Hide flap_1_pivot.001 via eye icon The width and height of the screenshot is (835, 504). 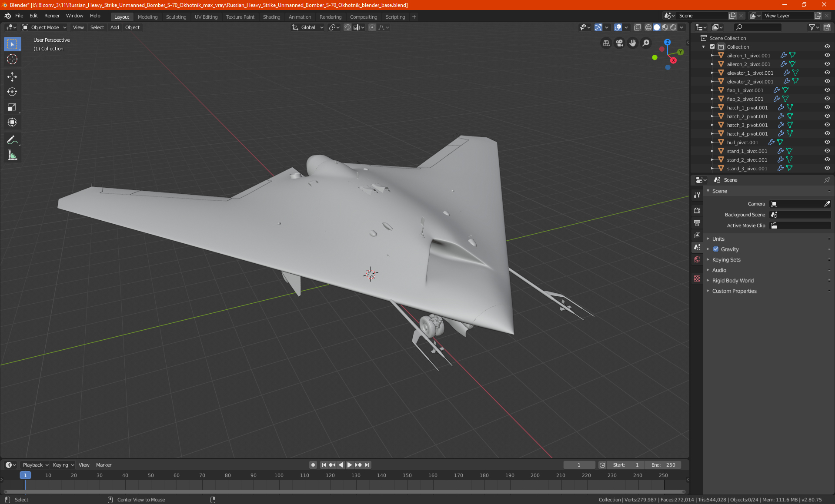(827, 90)
